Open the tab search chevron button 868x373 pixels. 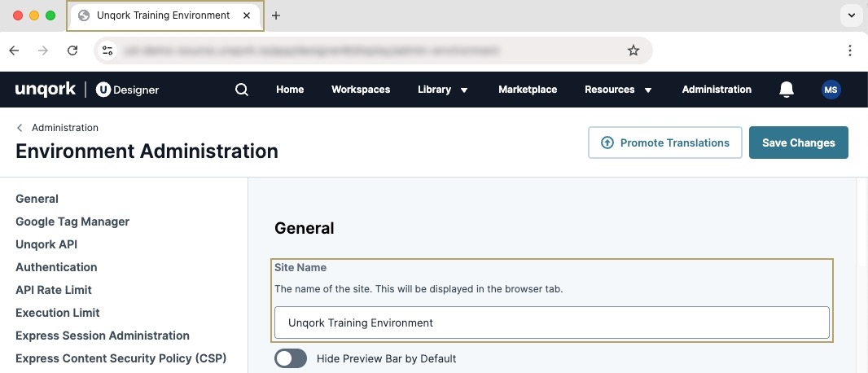[851, 15]
